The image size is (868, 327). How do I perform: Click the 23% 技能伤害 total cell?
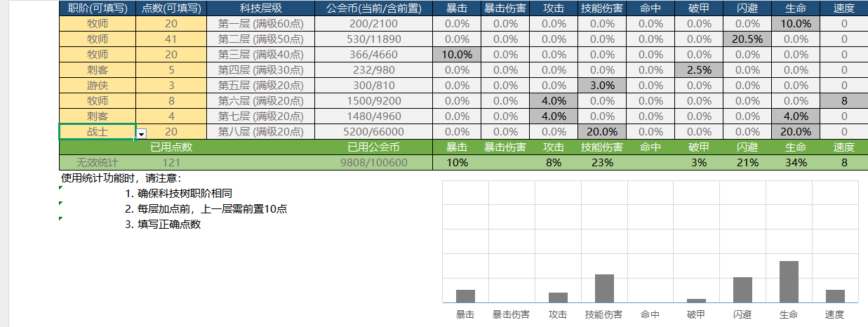coord(602,163)
